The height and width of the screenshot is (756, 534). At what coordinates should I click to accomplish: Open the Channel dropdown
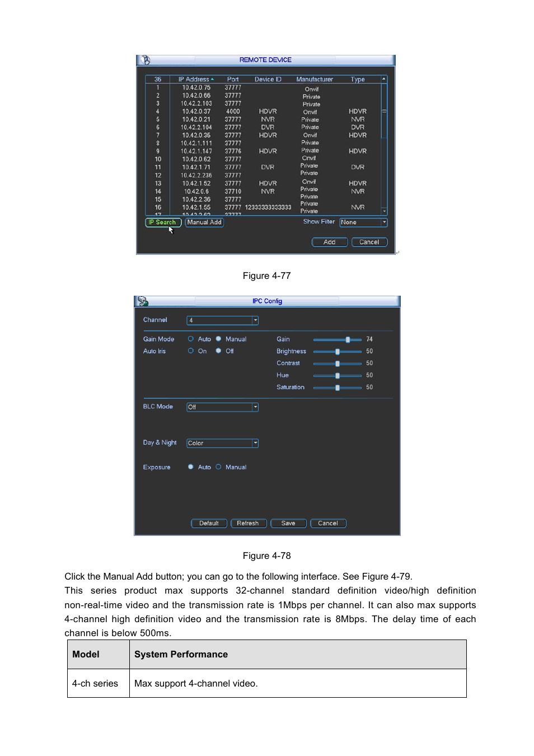tap(222, 320)
